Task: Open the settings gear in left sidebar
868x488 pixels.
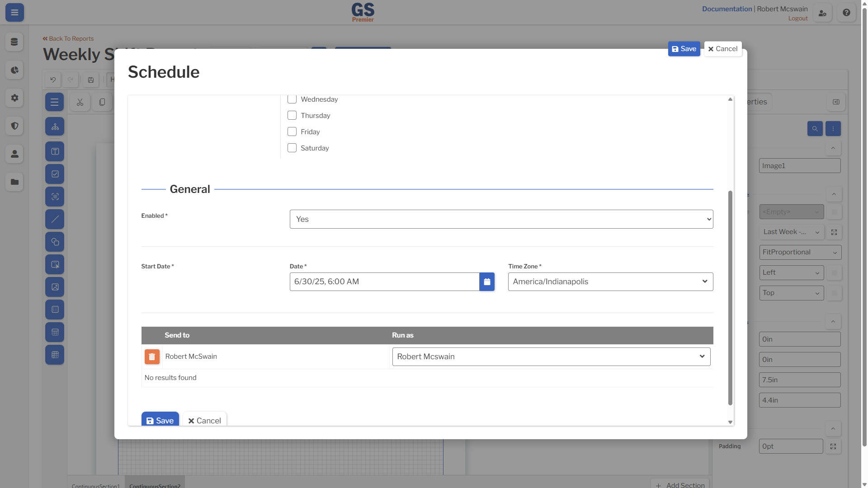Action: tap(14, 98)
